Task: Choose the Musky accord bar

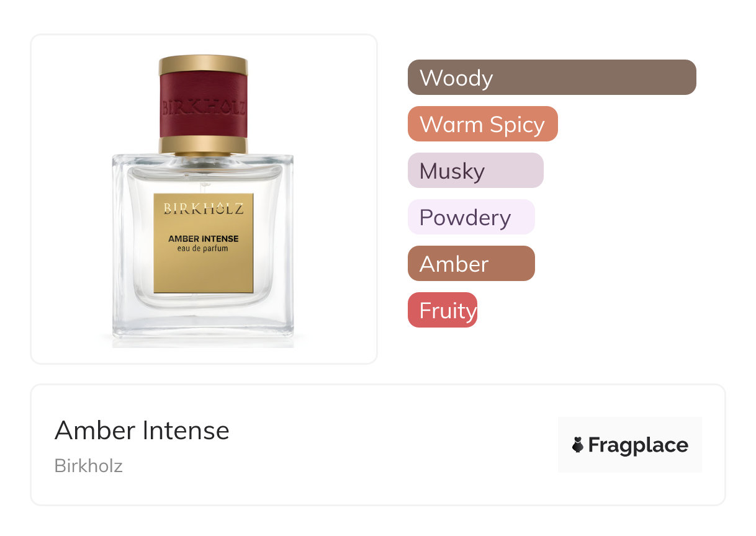Action: pyautogui.click(x=475, y=171)
